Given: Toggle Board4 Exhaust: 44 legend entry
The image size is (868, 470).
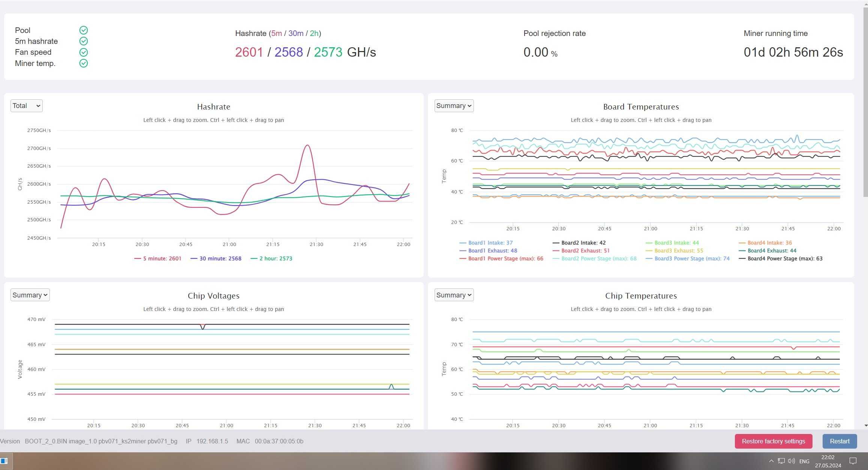Looking at the screenshot, I should [768, 251].
